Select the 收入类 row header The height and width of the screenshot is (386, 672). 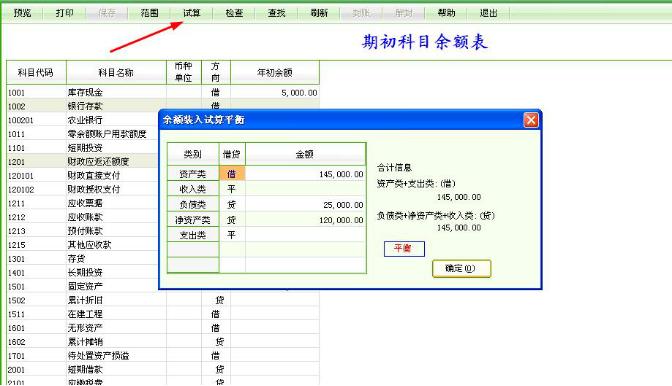pos(193,189)
